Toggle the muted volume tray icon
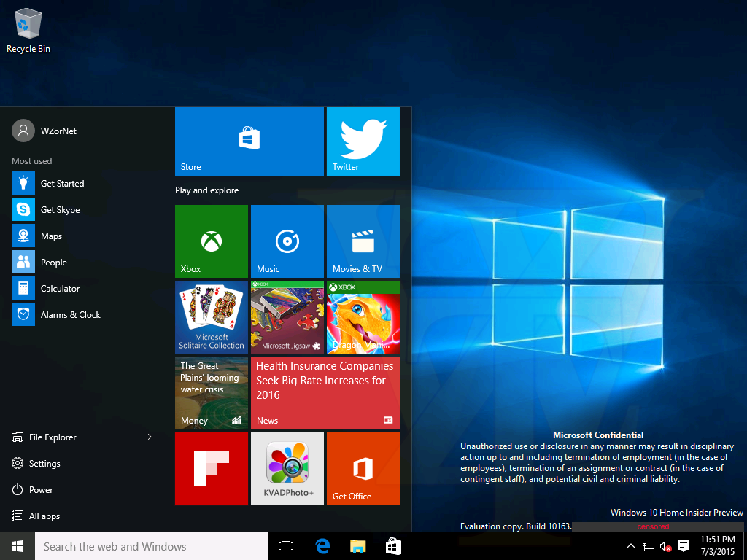This screenshot has width=747, height=560. click(665, 546)
